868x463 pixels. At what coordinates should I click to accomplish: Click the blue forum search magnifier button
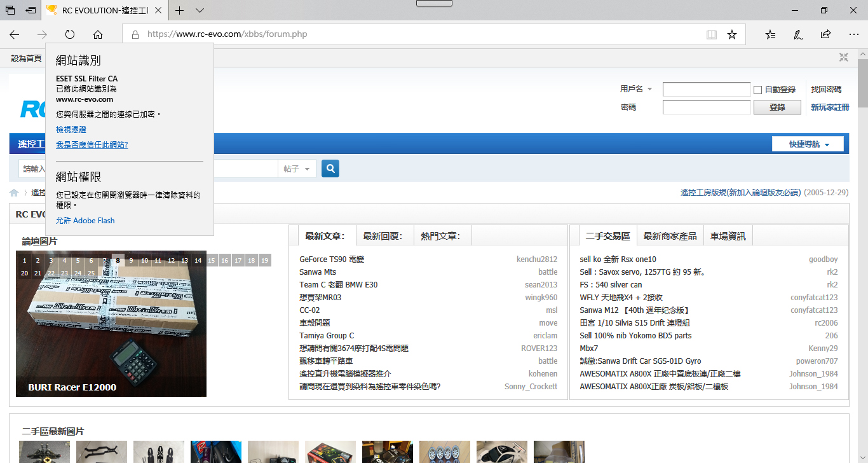[x=330, y=169]
